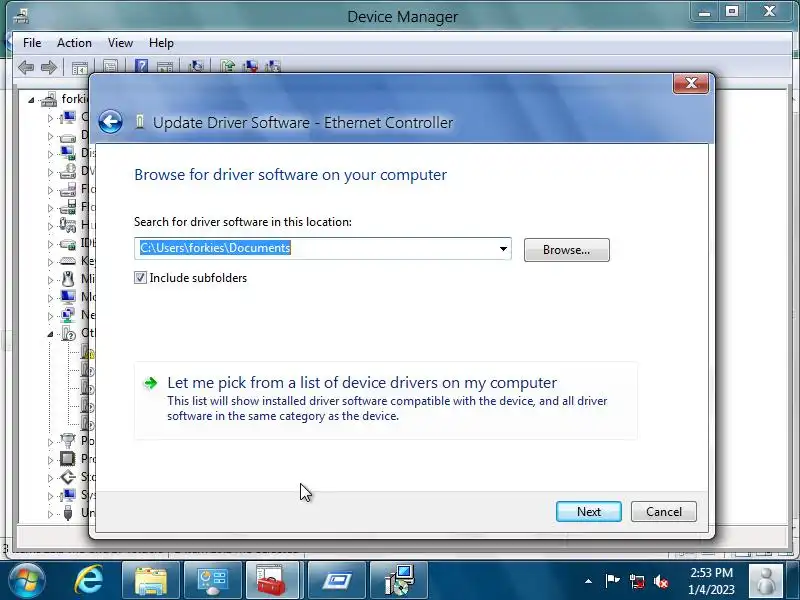Screen dimensions: 800x600
Task: Open the File menu
Action: pos(32,43)
